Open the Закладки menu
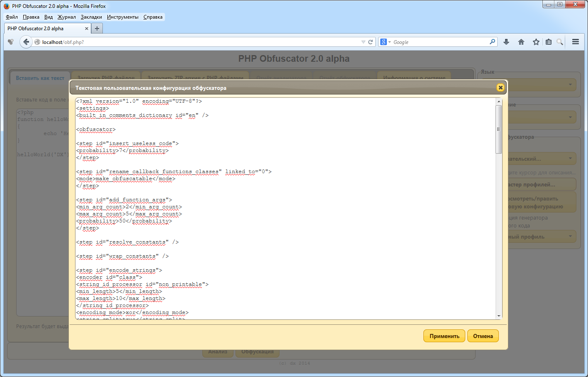The height and width of the screenshot is (377, 588). coord(91,17)
